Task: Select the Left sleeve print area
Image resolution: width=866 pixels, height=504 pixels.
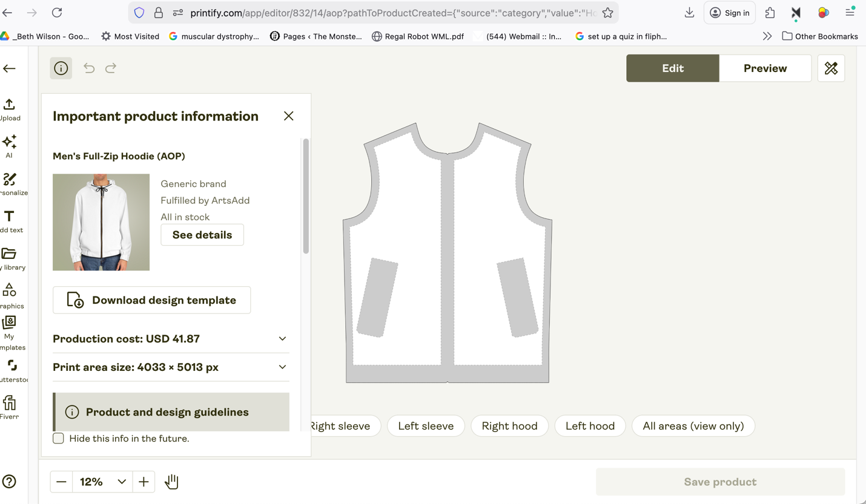Action: pos(426,426)
